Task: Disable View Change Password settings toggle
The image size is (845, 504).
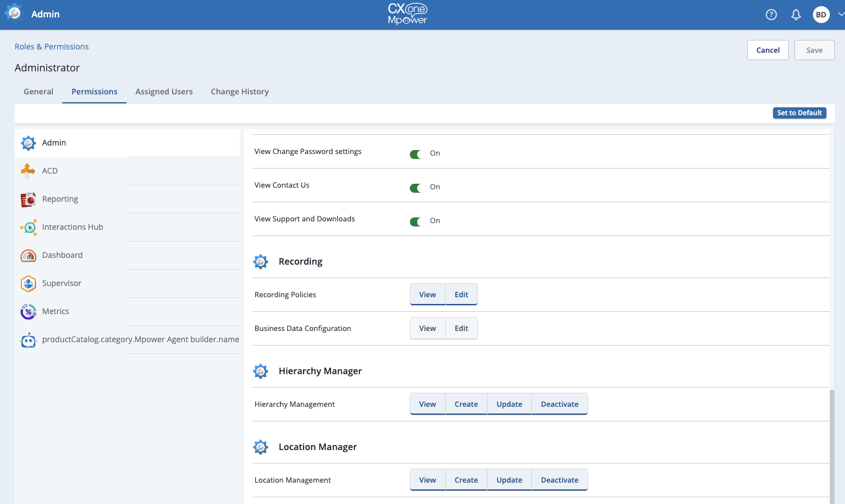Action: click(x=416, y=154)
